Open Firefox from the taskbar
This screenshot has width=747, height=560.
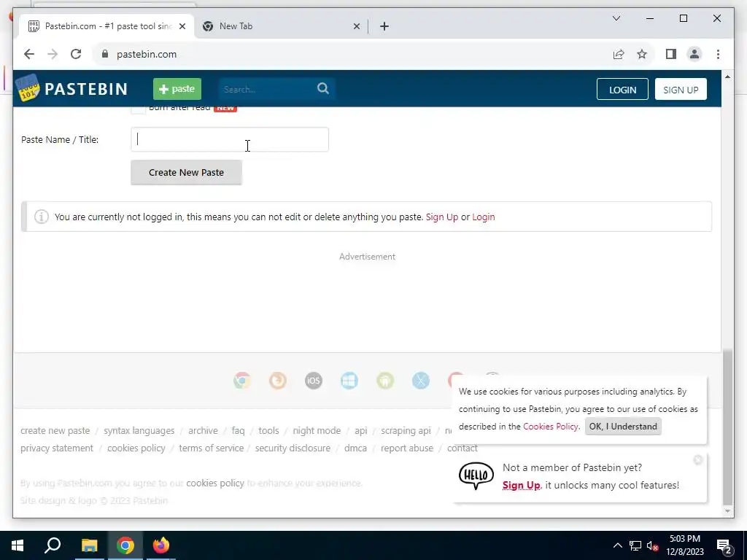[161, 545]
